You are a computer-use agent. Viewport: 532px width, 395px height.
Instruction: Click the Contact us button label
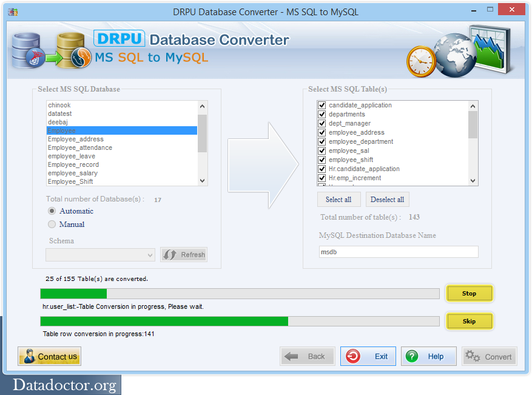[58, 357]
